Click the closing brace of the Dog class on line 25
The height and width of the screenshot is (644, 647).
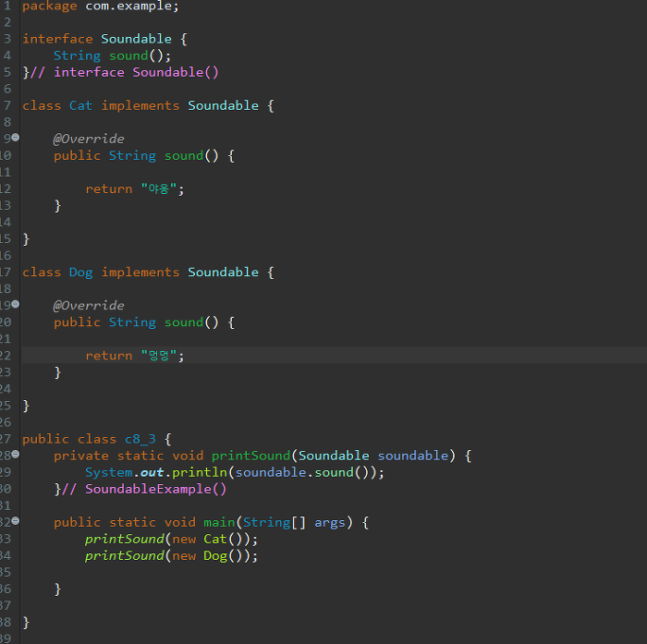[26, 406]
